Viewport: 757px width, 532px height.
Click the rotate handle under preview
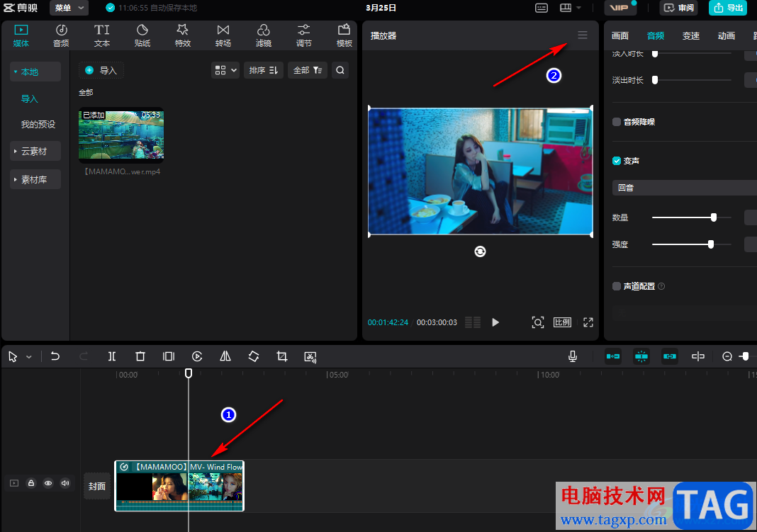pos(480,251)
